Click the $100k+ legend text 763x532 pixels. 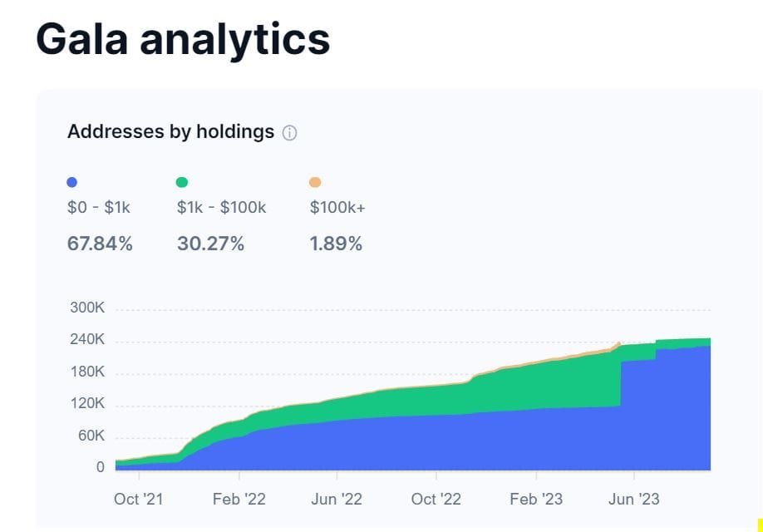pos(335,207)
